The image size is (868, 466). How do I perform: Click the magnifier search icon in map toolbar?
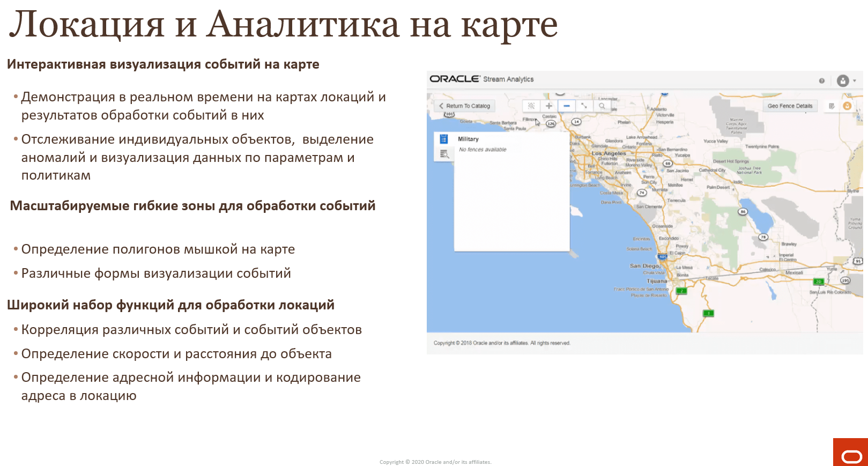602,106
